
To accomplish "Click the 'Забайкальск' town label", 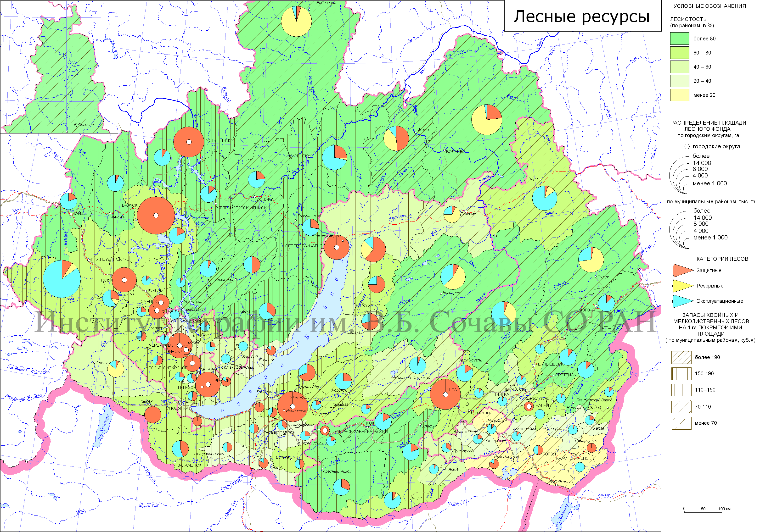I will [561, 482].
